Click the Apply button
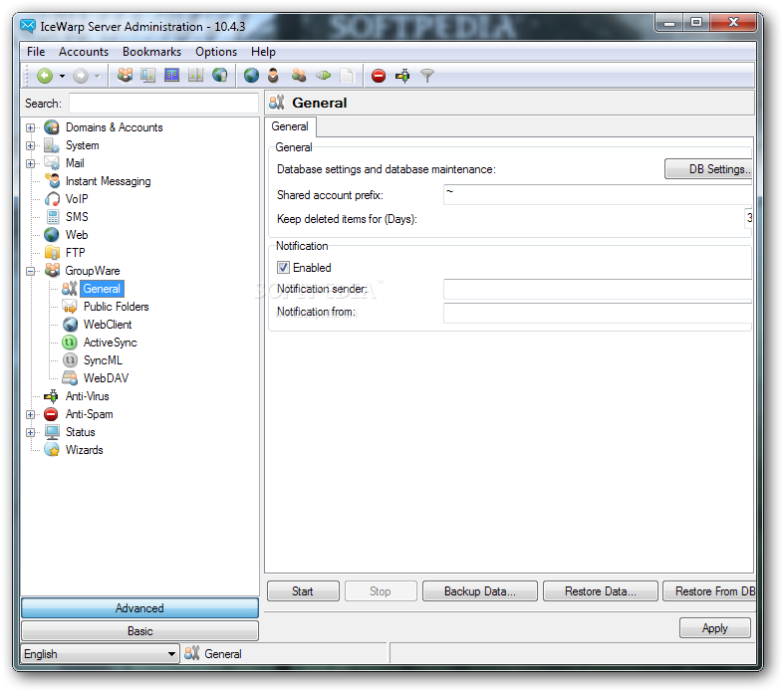The height and width of the screenshot is (692, 784). pyautogui.click(x=715, y=628)
